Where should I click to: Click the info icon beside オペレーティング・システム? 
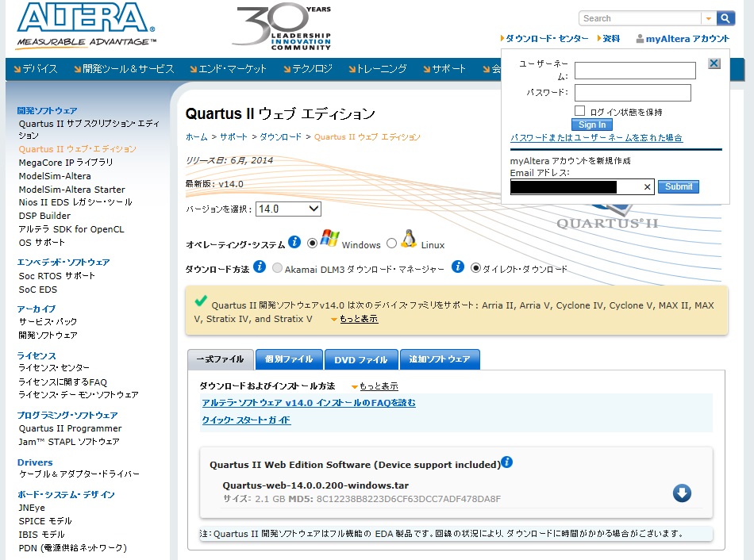[294, 242]
